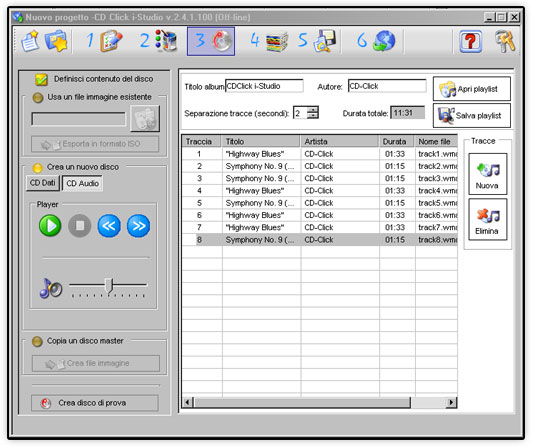
Task: Edit the Autore field
Action: pos(387,86)
